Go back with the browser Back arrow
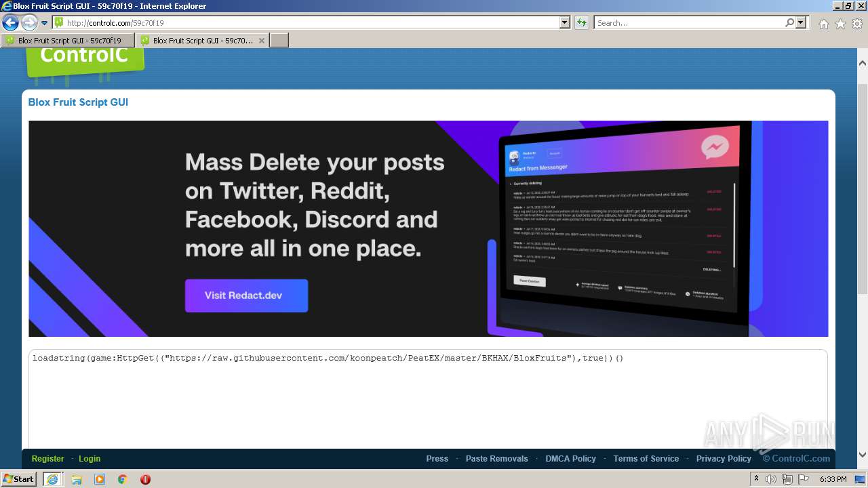Image resolution: width=868 pixels, height=488 pixels. pos(10,23)
